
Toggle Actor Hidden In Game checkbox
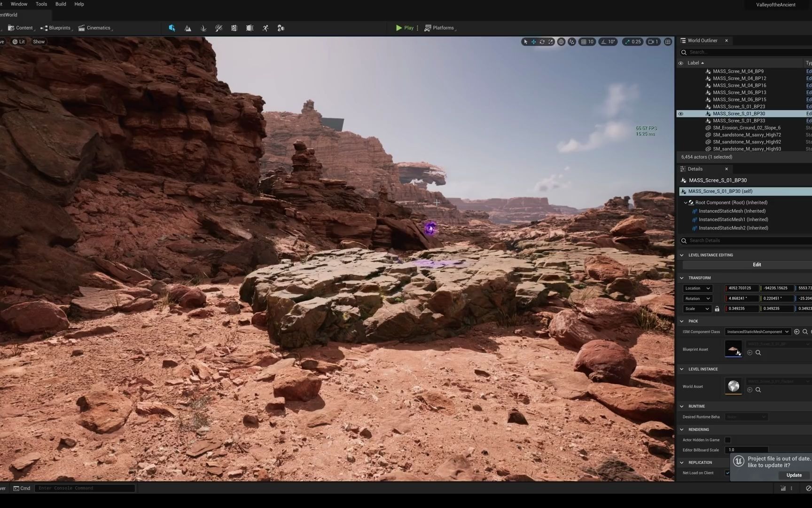[x=728, y=440]
